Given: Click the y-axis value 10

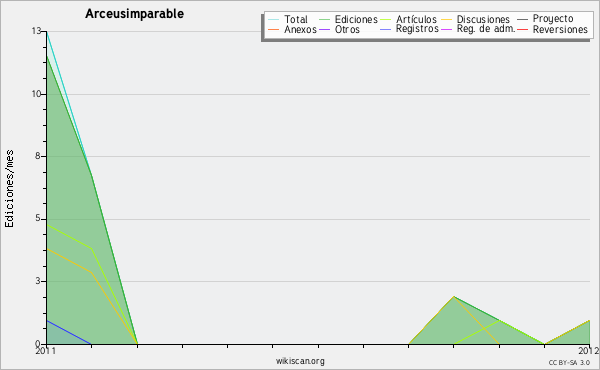Looking at the screenshot, I should (x=36, y=94).
